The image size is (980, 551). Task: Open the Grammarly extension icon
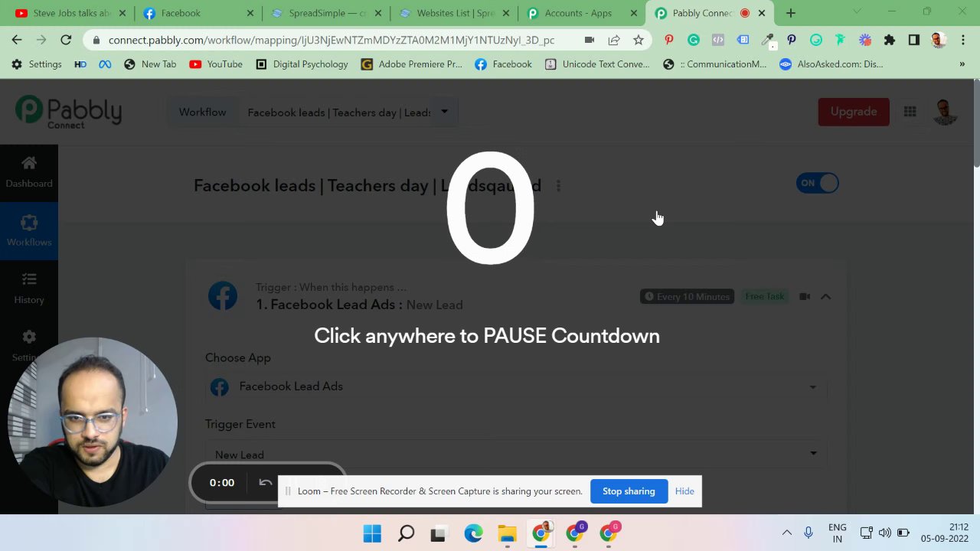click(694, 40)
